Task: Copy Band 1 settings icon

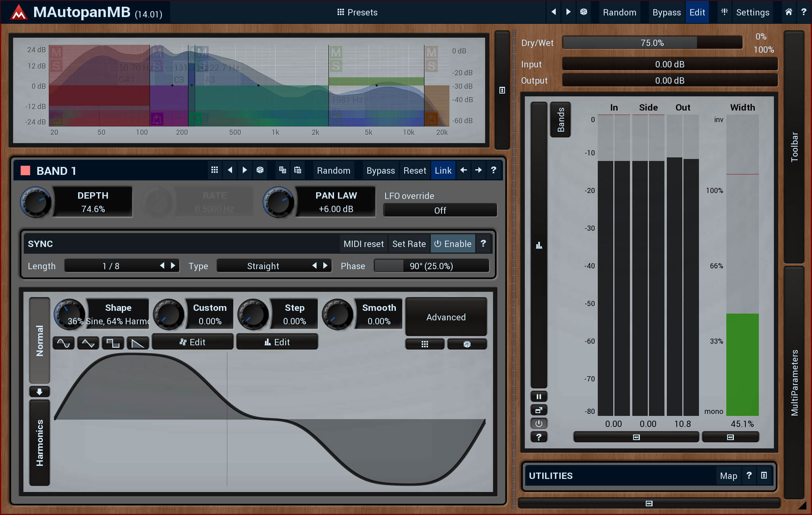Action: (282, 170)
